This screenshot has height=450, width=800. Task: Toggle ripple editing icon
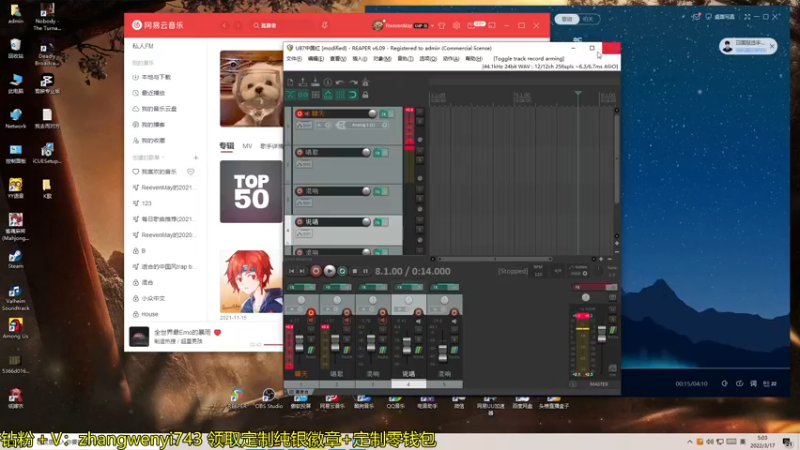tap(315, 95)
